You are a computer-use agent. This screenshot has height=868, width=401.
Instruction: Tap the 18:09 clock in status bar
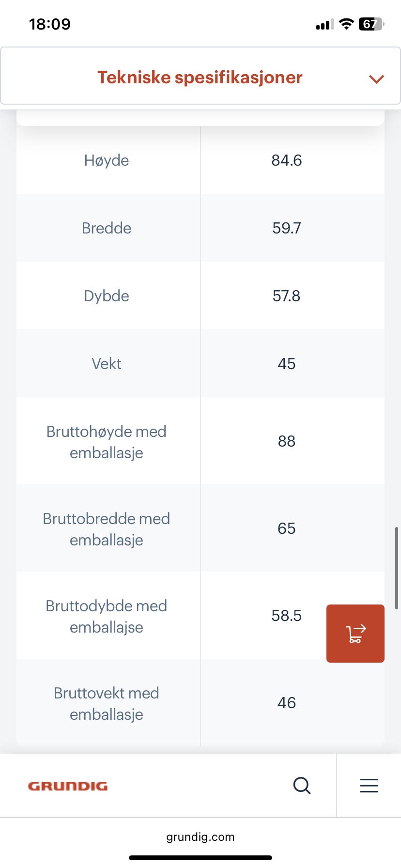coord(50,24)
